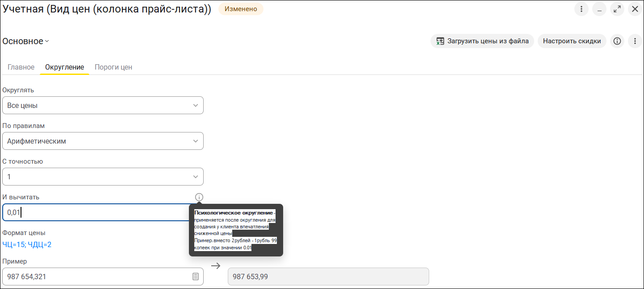Open the calculator in the 'Пример' field
Image resolution: width=644 pixels, height=289 pixels.
[196, 277]
